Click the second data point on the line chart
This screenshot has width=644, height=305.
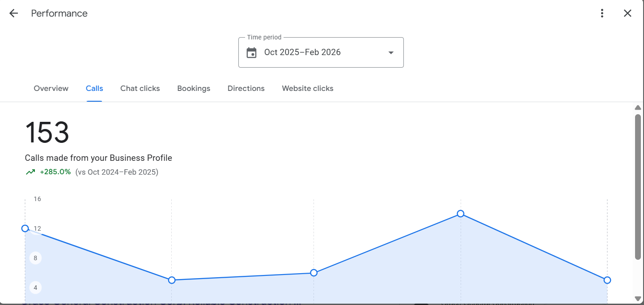coord(172,280)
